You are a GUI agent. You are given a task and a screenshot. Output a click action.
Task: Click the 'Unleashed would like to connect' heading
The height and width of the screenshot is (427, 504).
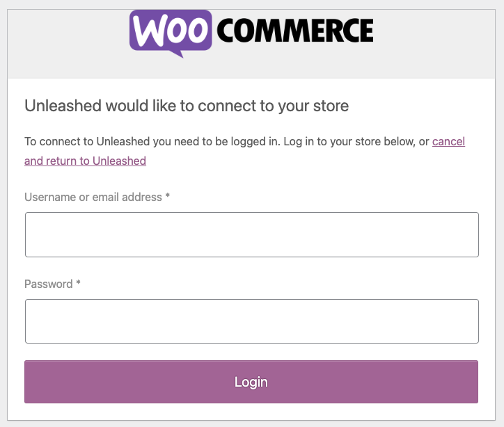(187, 106)
